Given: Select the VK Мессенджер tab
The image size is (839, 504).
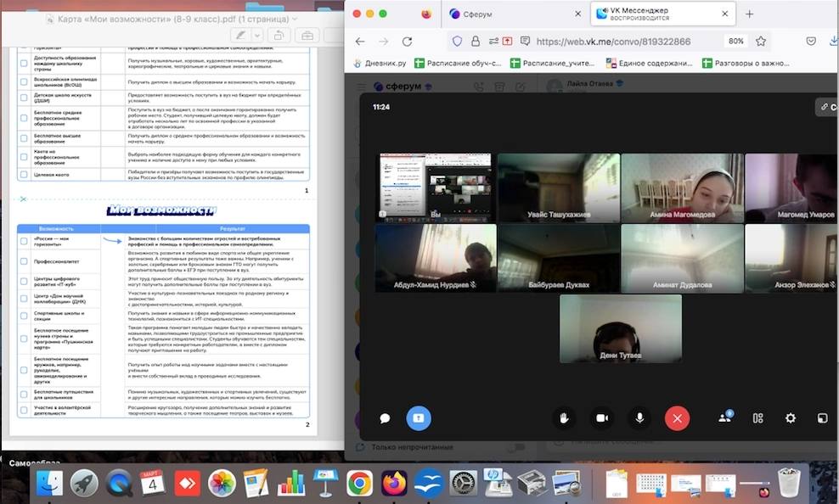Looking at the screenshot, I should 654,14.
